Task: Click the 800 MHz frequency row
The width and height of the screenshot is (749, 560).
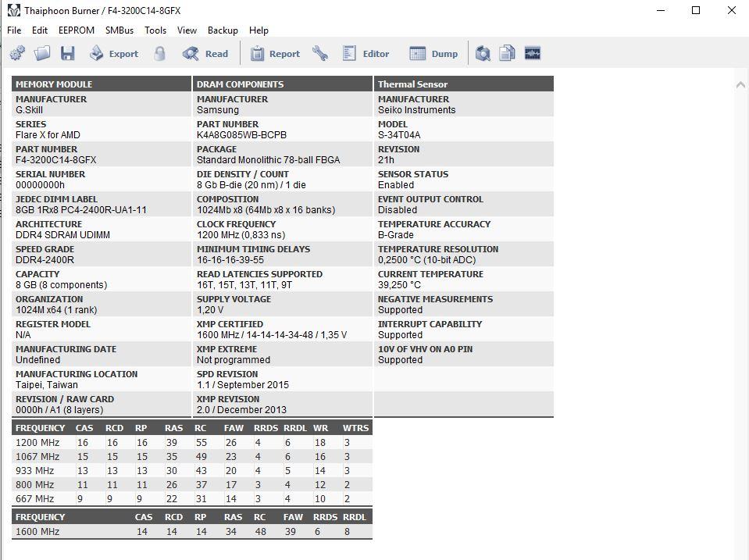Action: 191,484
